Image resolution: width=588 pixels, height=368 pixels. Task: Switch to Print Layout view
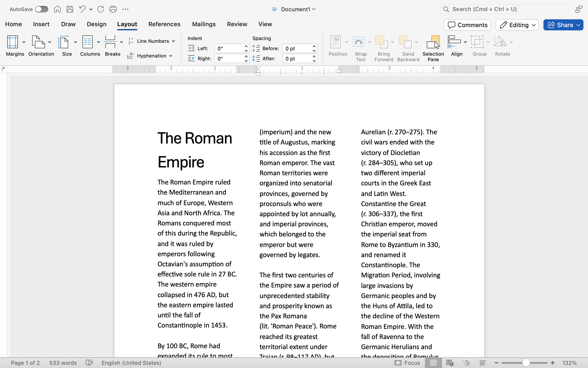click(433, 363)
